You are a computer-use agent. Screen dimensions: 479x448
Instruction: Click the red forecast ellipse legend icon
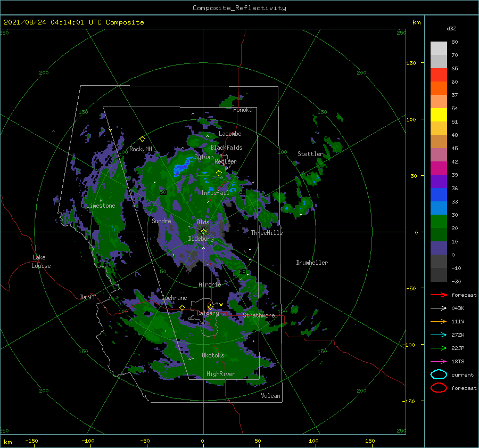coord(439,388)
